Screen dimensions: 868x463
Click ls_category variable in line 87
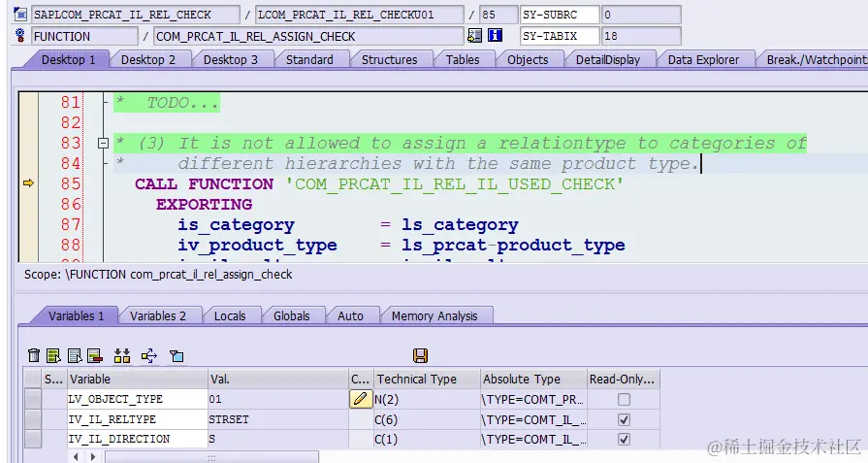[x=460, y=224]
